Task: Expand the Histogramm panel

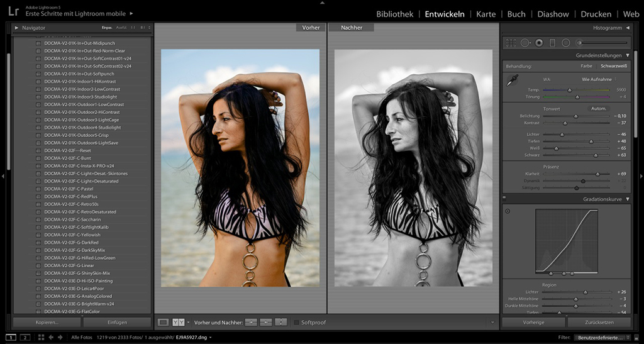Action: click(x=628, y=28)
